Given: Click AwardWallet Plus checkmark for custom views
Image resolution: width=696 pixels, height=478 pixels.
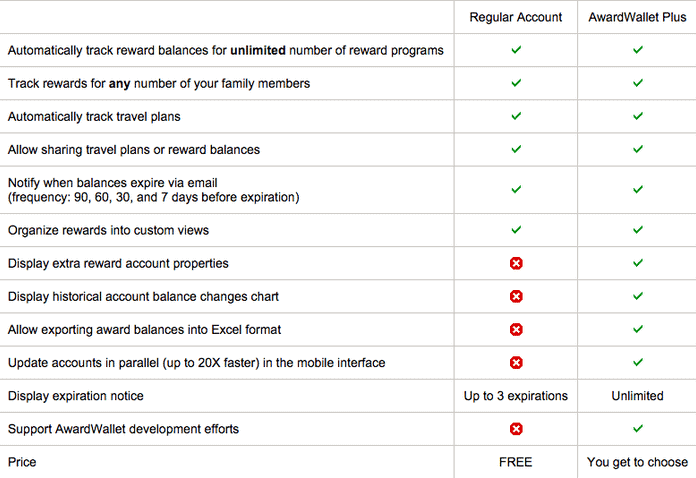Looking at the screenshot, I should pos(637,230).
